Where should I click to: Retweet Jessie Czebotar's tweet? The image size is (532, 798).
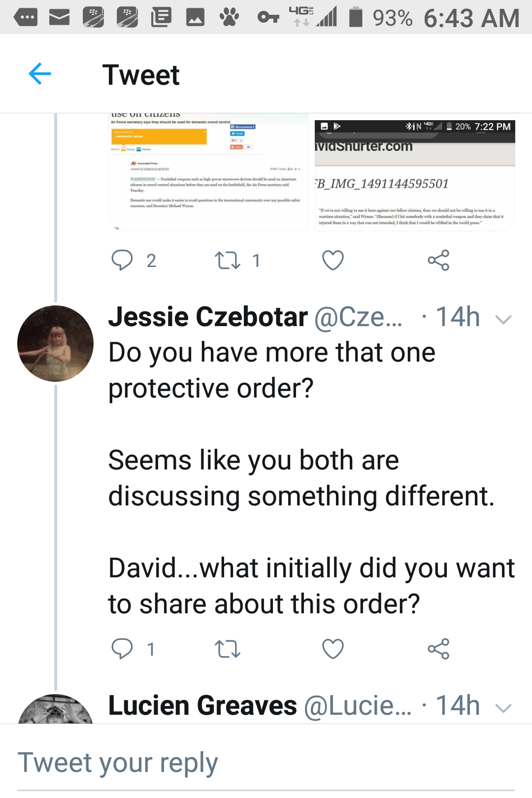point(228,649)
